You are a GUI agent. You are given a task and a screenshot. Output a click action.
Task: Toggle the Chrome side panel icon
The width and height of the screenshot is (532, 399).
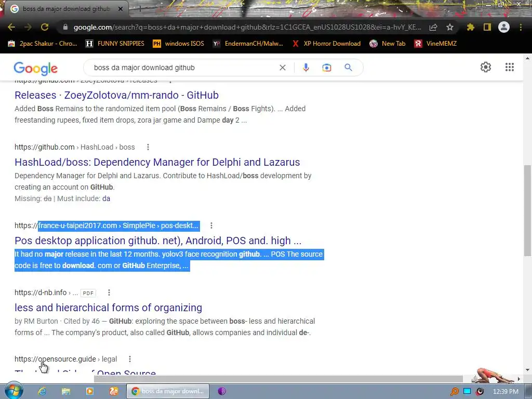tap(487, 27)
